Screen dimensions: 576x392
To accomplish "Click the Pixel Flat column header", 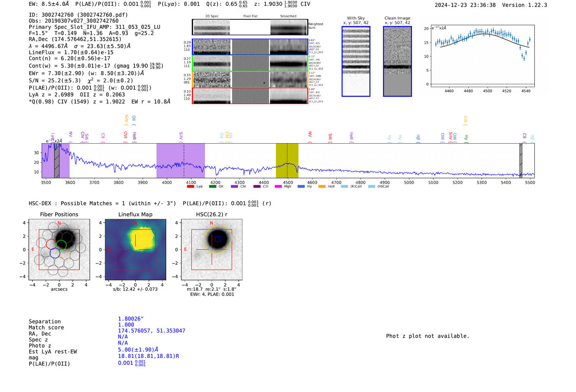I will [251, 16].
